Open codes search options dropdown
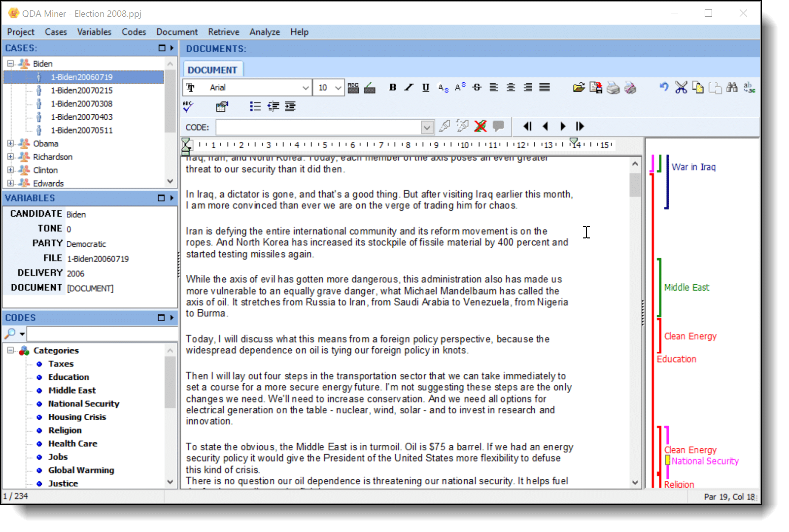Screen dimensions: 789x532 pyautogui.click(x=22, y=334)
